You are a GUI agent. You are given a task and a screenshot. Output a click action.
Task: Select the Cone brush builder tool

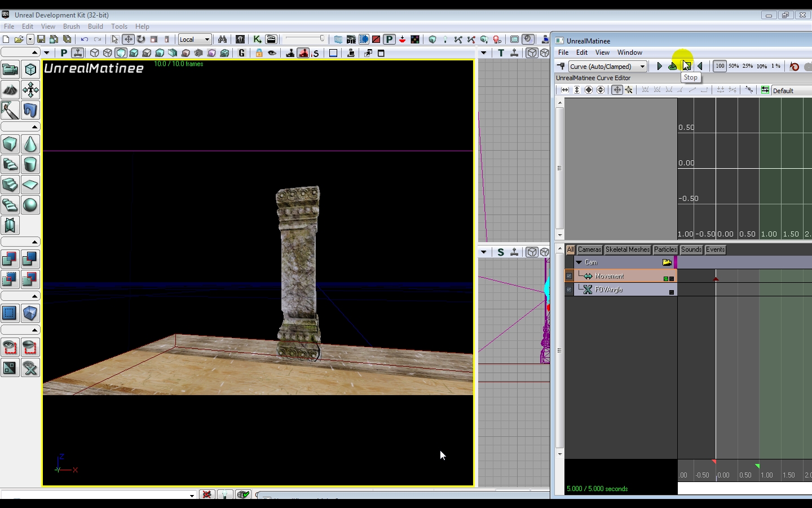tap(30, 144)
